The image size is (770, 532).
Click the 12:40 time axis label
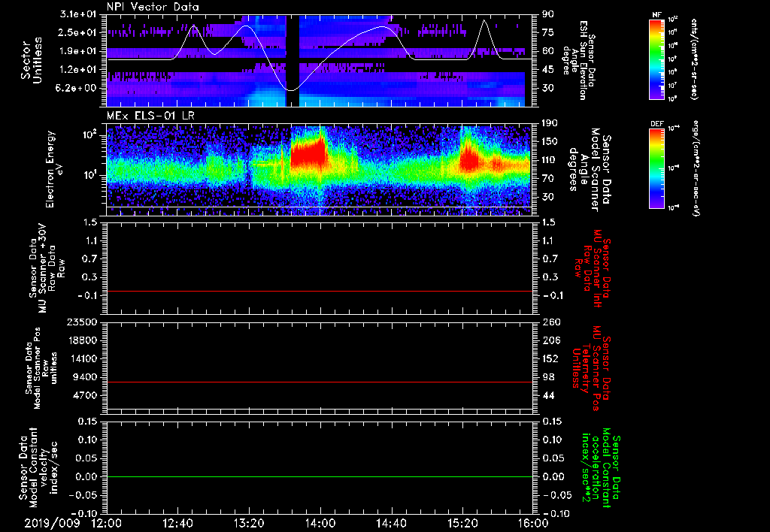pos(177,523)
